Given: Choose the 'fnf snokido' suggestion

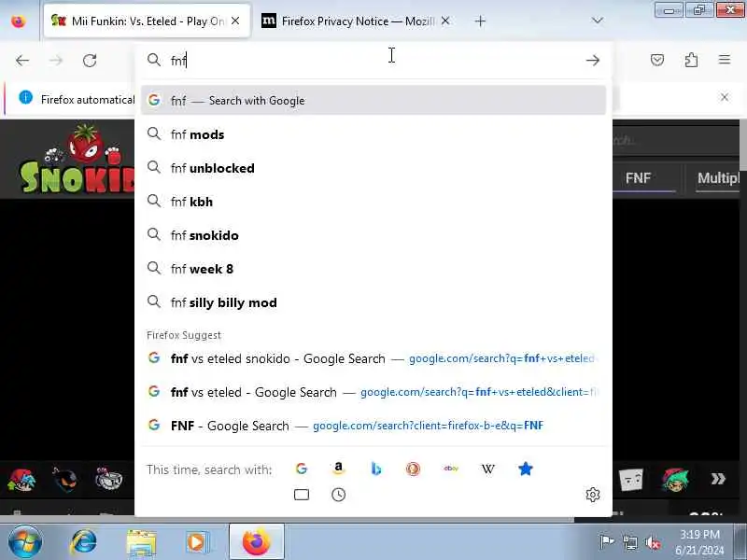Looking at the screenshot, I should point(373,235).
